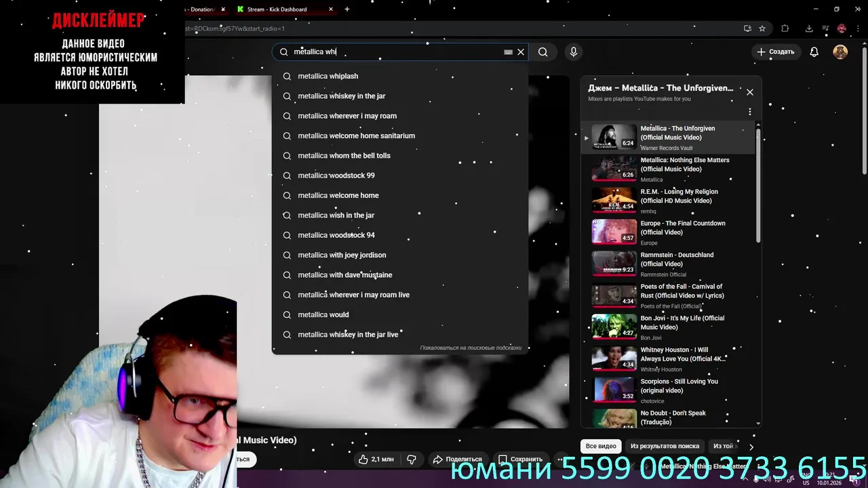Choose suggestion metallica whom the bell tolls
The image size is (868, 488).
pos(400,156)
